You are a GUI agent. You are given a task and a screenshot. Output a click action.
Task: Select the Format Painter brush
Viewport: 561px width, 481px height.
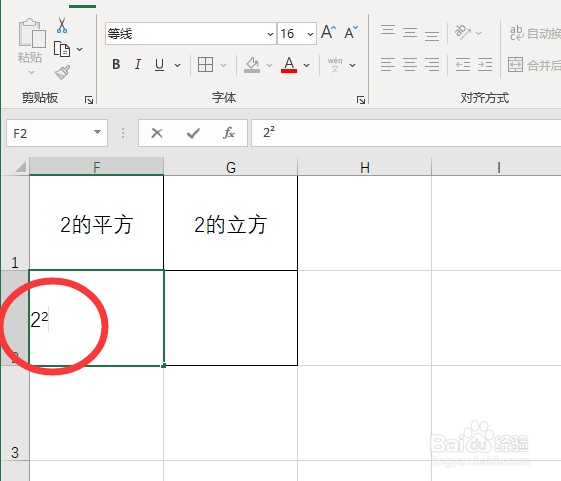point(62,72)
